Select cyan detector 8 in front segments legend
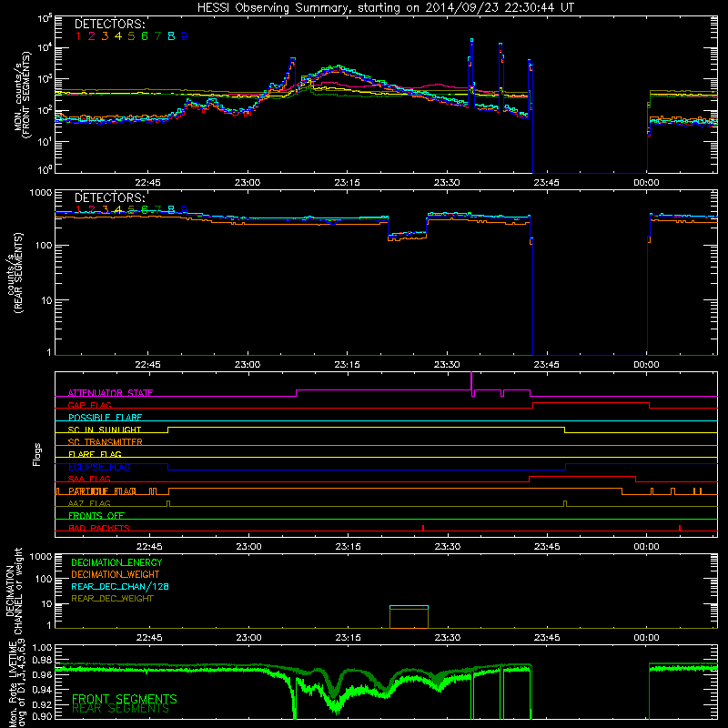The height and width of the screenshot is (728, 728). pos(171,36)
